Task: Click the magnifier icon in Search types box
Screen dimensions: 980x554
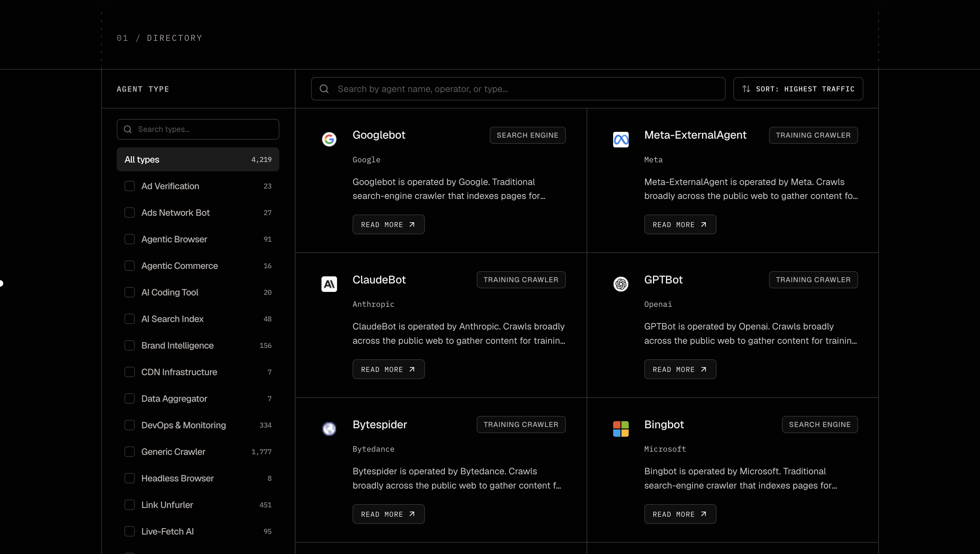Action: [128, 129]
